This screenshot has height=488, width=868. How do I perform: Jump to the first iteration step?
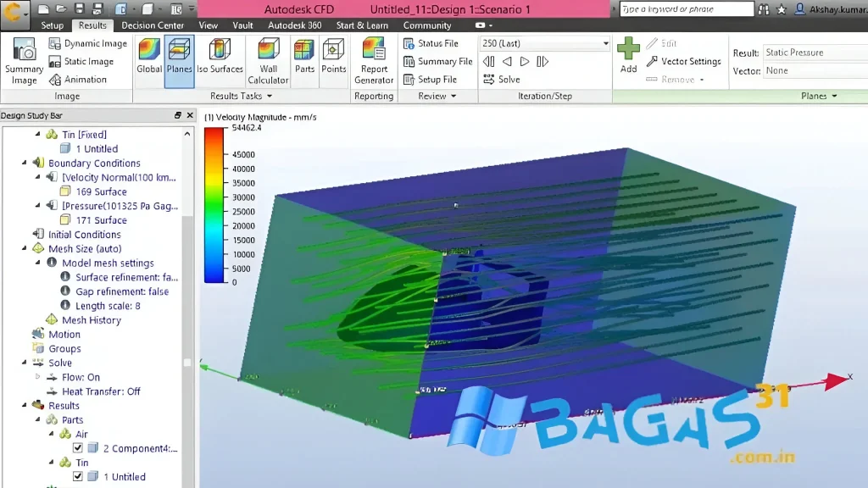pos(489,61)
